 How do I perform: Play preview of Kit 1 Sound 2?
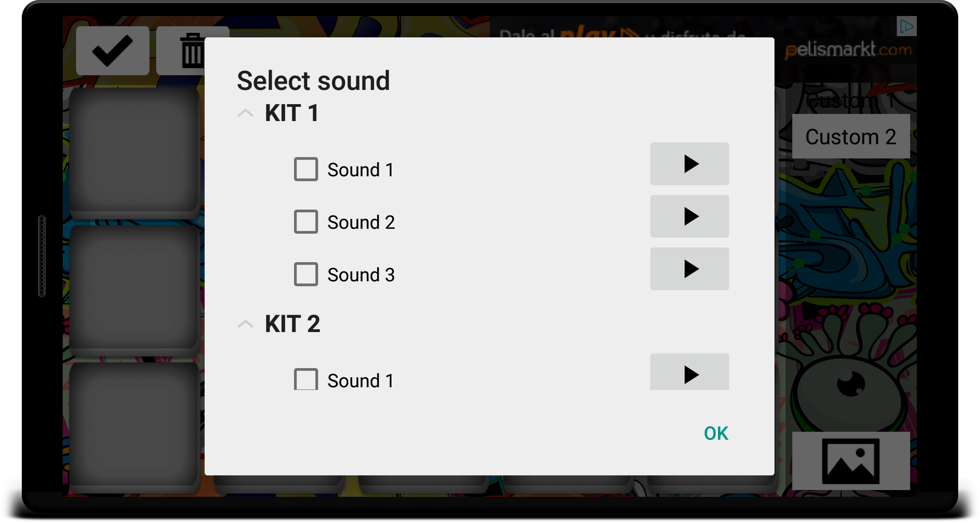pyautogui.click(x=689, y=216)
